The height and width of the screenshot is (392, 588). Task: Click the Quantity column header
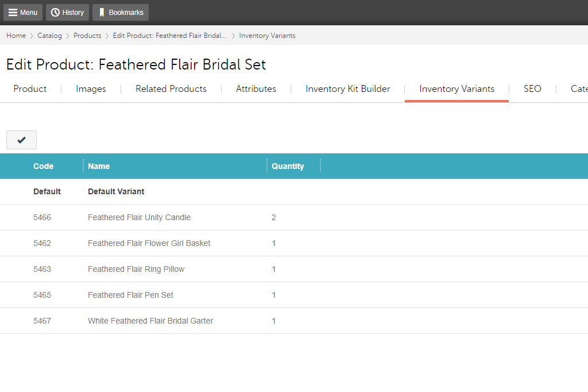point(289,166)
